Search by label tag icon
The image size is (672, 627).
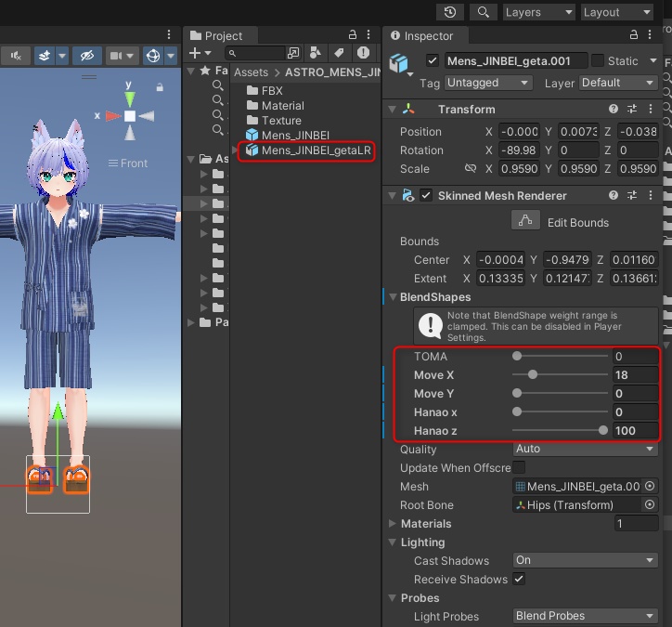point(339,53)
